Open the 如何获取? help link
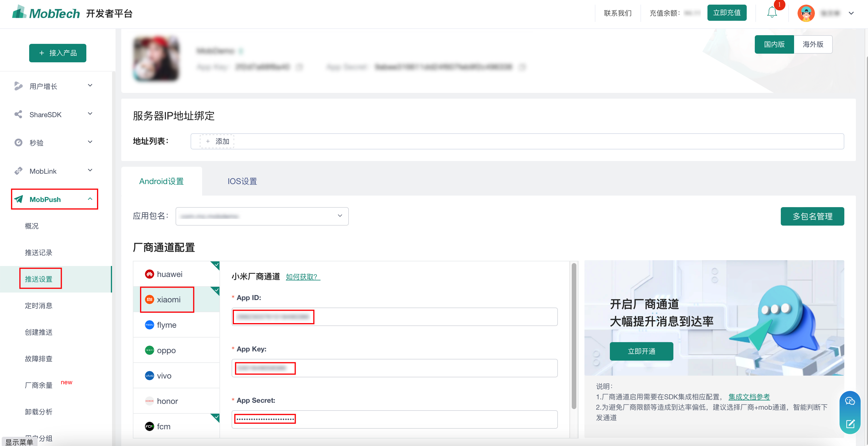Image resolution: width=868 pixels, height=446 pixels. click(302, 277)
